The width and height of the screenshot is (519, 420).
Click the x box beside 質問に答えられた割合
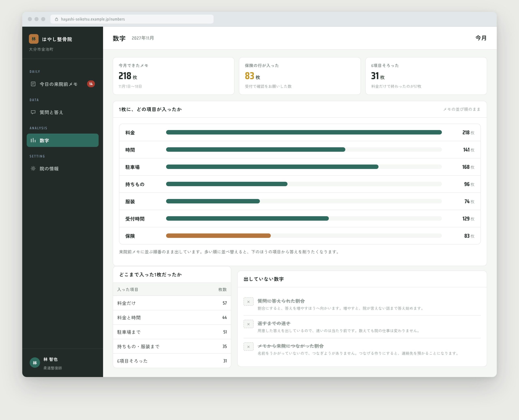tap(248, 302)
